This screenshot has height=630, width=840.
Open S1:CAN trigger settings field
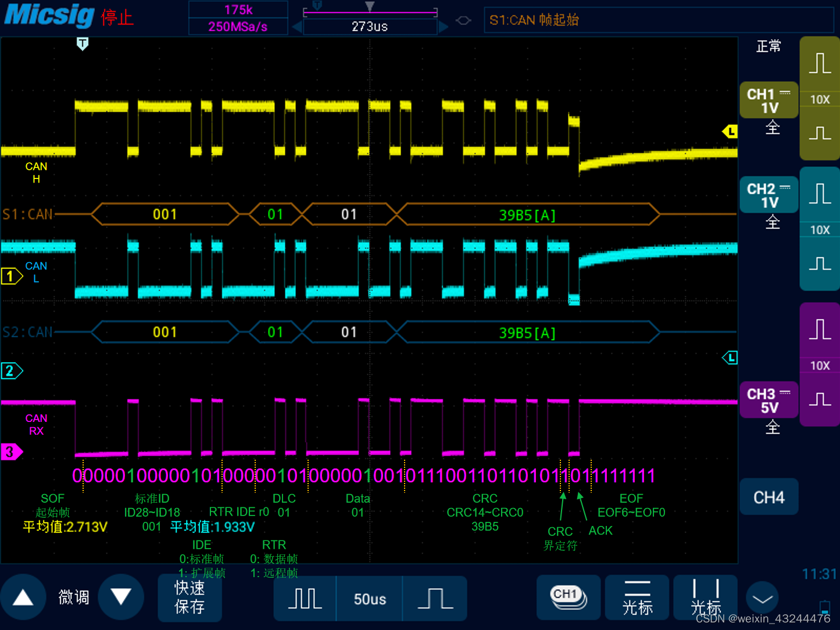pyautogui.click(x=659, y=20)
